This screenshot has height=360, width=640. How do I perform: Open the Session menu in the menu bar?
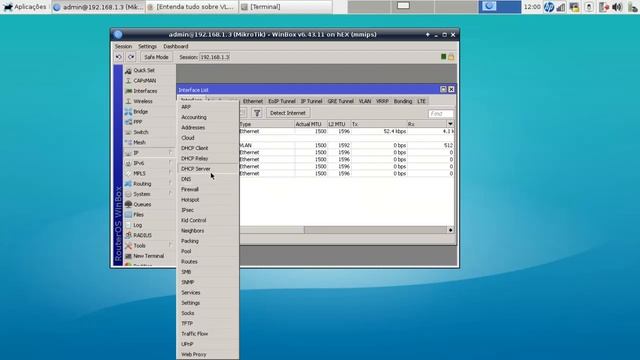pos(123,47)
